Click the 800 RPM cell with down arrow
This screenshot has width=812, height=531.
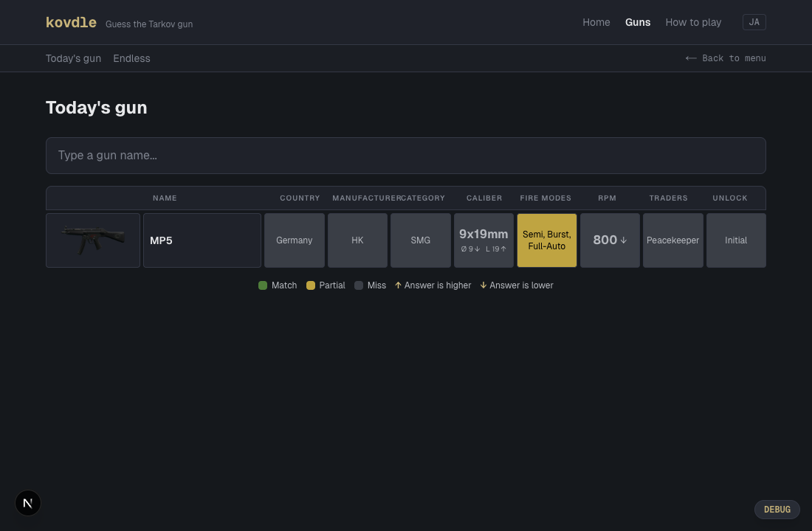tap(610, 240)
